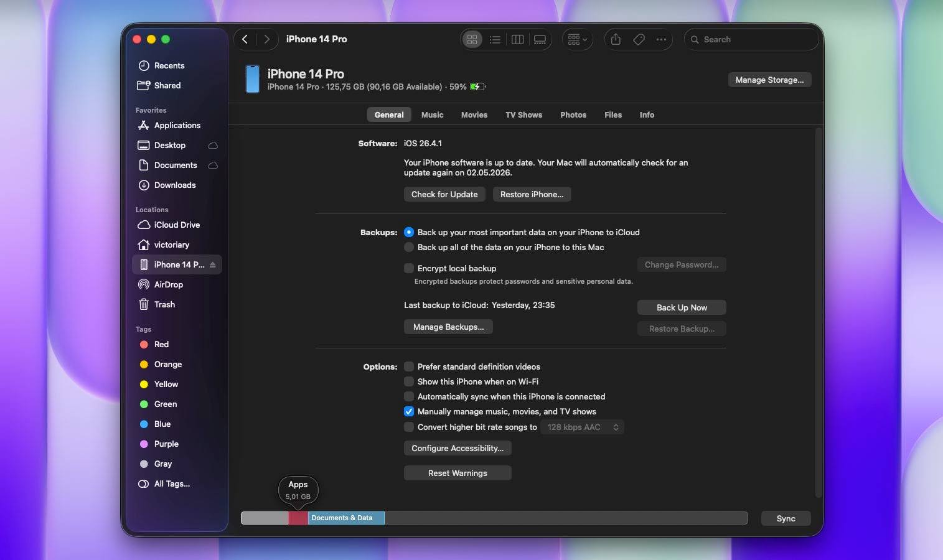Switch to the Info tab
Image resolution: width=943 pixels, height=560 pixels.
[647, 114]
